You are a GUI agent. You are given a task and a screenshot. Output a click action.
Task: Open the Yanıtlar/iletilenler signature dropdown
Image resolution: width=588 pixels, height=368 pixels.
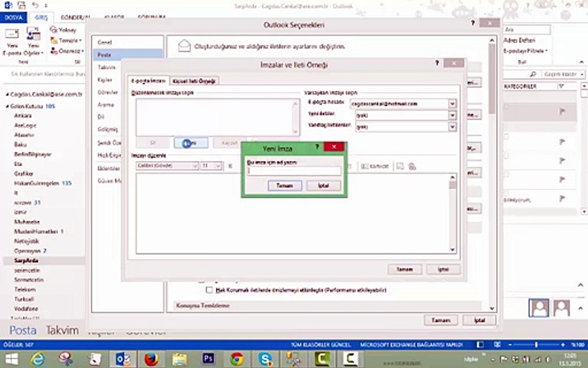coord(452,127)
